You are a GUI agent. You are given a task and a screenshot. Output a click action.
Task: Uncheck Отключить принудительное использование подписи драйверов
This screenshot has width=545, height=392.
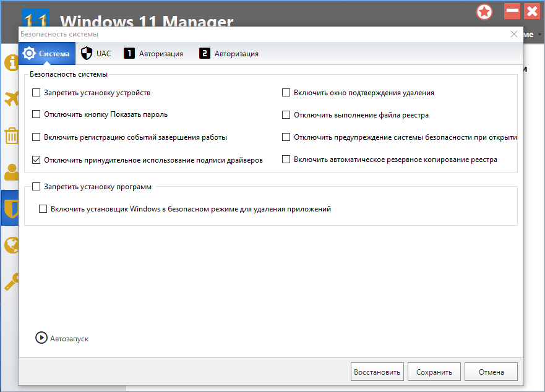(x=36, y=160)
